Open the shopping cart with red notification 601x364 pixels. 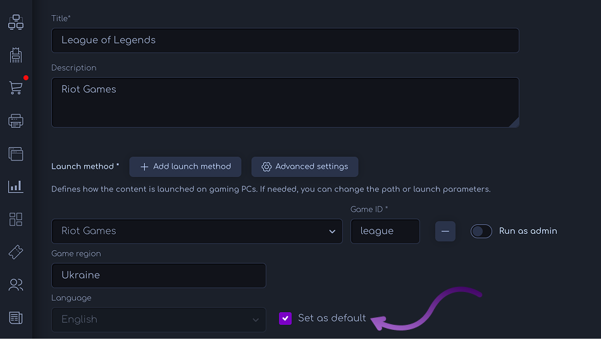[16, 88]
